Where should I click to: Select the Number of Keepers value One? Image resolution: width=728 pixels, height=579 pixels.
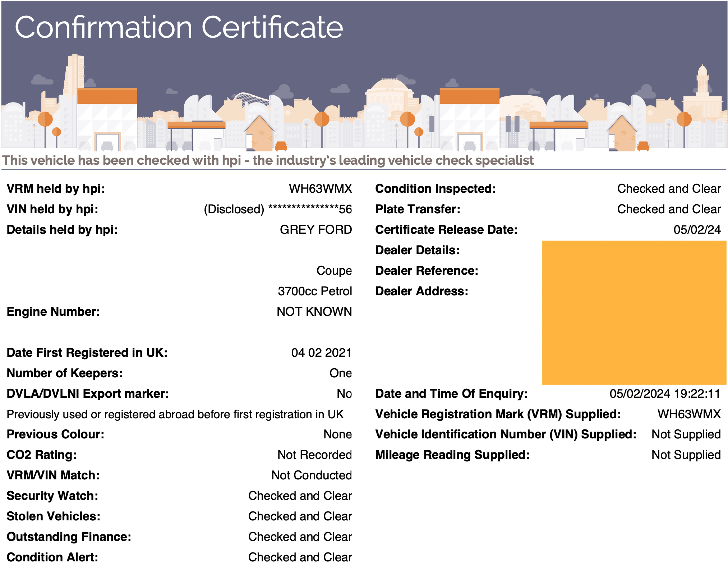tap(341, 373)
